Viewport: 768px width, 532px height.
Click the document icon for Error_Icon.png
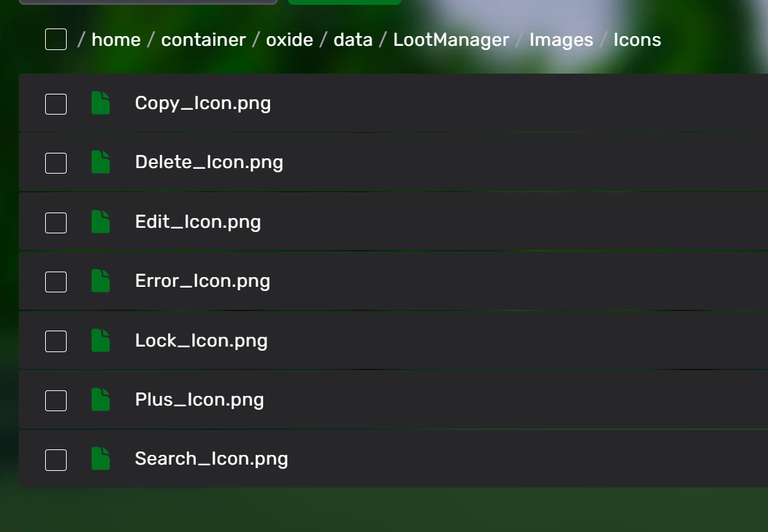click(x=101, y=281)
